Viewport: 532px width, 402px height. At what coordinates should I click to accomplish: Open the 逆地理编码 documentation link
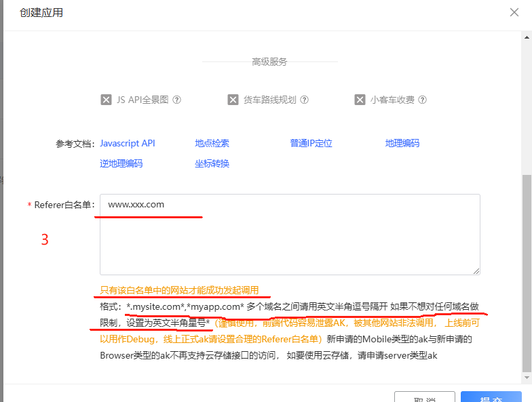pos(121,163)
